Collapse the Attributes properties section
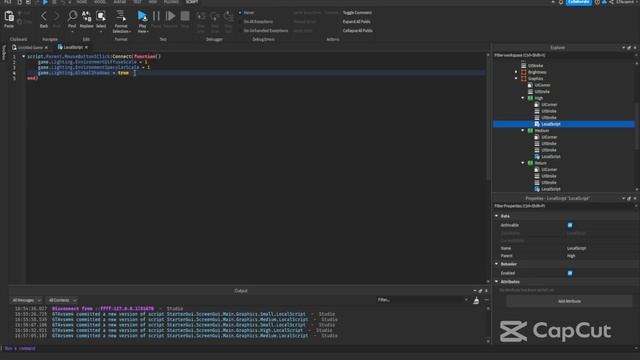Viewport: 640px width, 360px height. (x=497, y=282)
